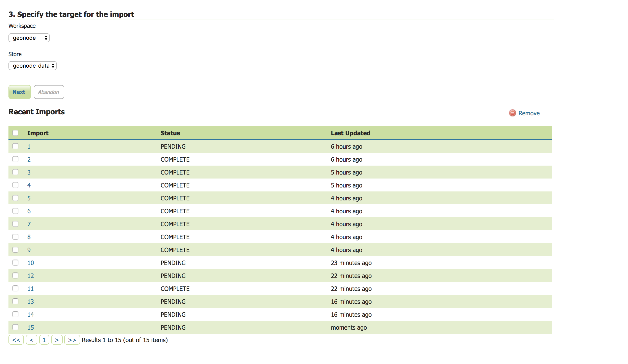628x364 pixels.
Task: Check the checkbox for import 10
Action: click(15, 263)
